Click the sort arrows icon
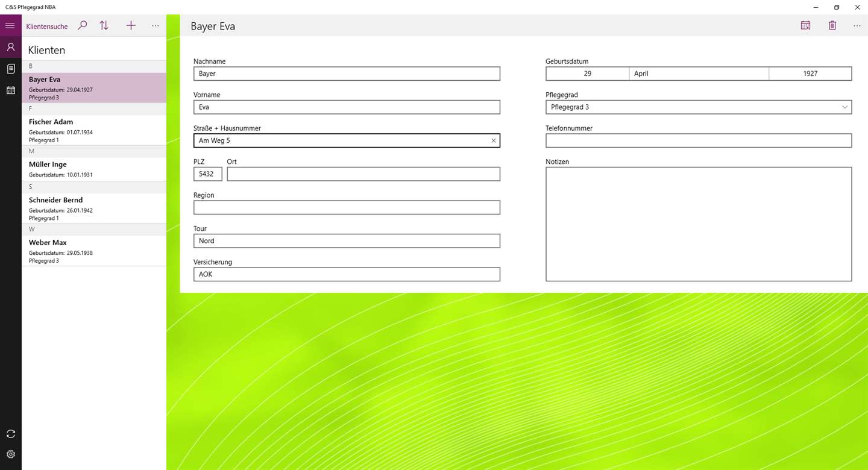 104,26
